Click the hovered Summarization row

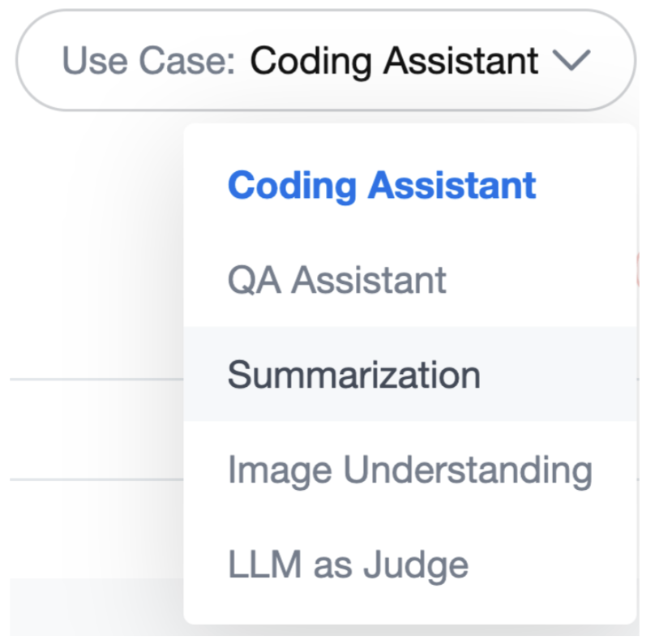[x=353, y=375]
